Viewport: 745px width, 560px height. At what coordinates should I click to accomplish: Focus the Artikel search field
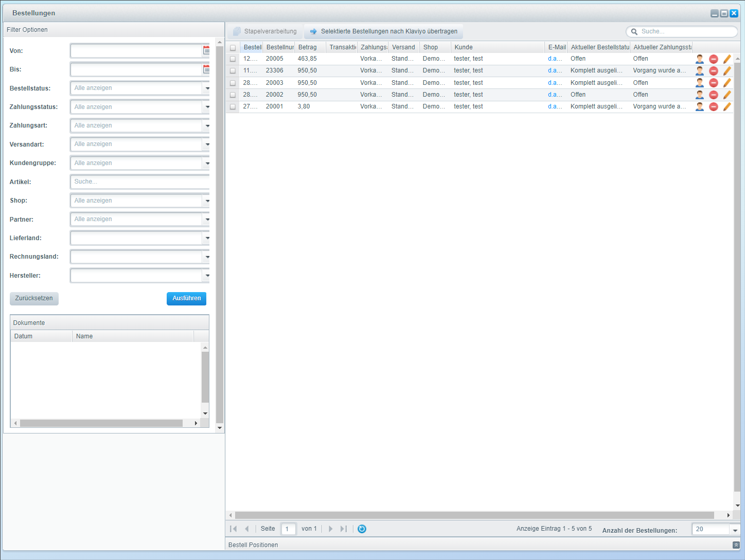(140, 182)
